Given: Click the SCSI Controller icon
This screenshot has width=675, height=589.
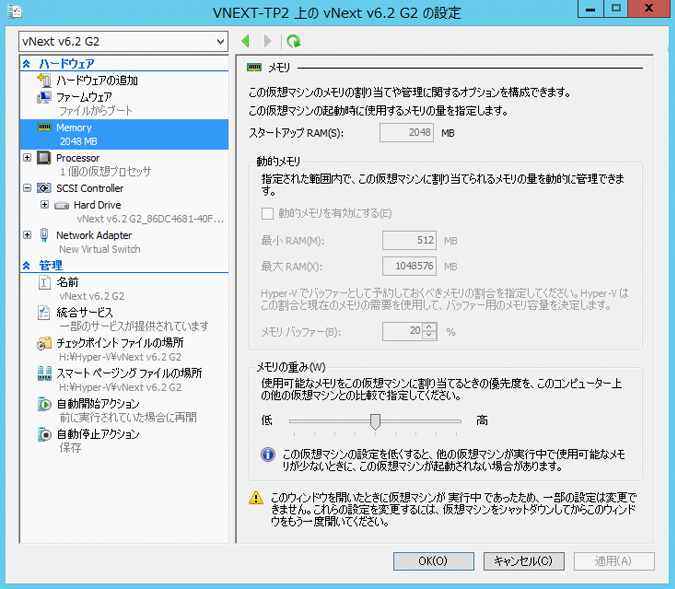Looking at the screenshot, I should [x=44, y=188].
